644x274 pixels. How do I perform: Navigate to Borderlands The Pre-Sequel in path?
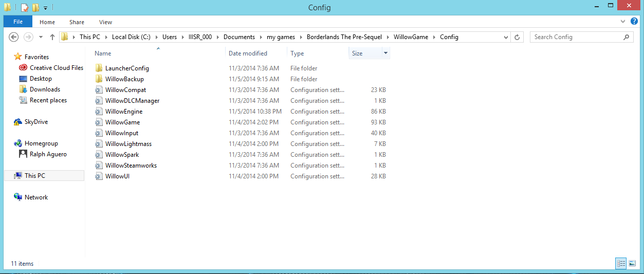point(344,37)
